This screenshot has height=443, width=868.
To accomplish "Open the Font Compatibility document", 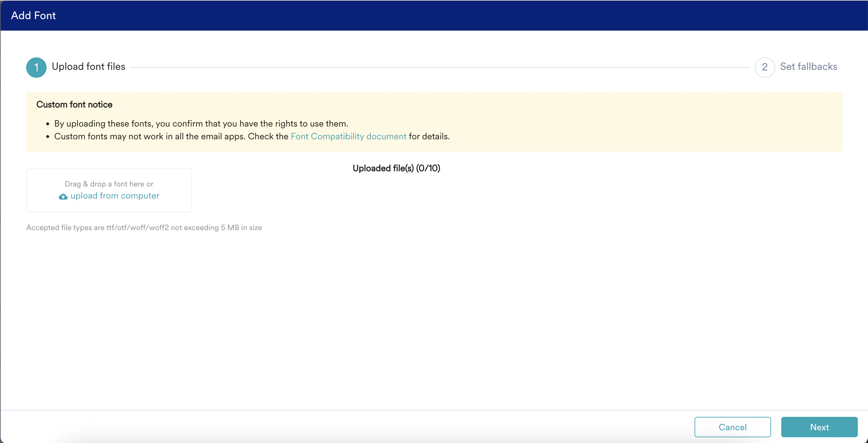I will point(349,136).
